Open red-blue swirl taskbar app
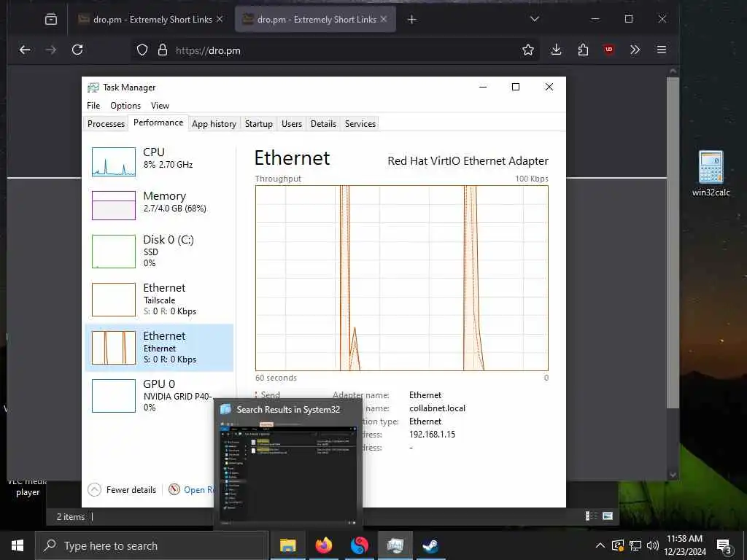This screenshot has height=560, width=747. [360, 545]
